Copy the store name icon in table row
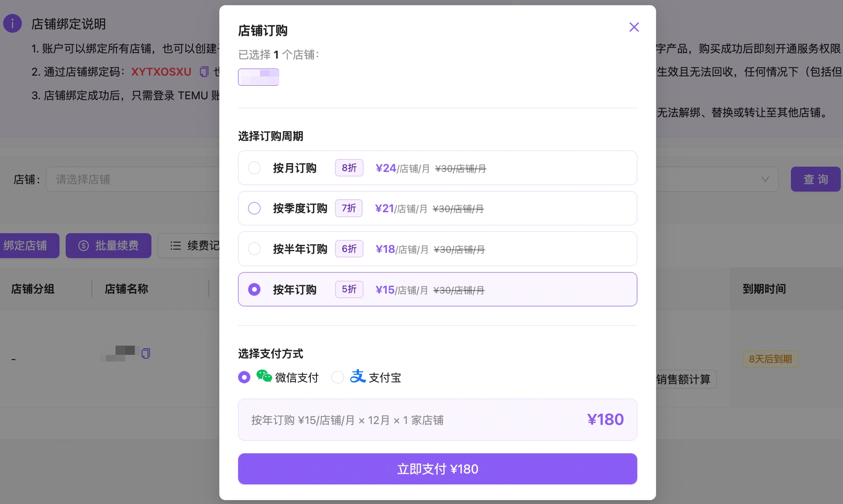The width and height of the screenshot is (843, 504). point(146,353)
